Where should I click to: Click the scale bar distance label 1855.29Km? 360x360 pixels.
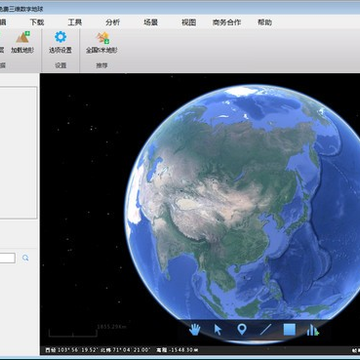[112, 327]
